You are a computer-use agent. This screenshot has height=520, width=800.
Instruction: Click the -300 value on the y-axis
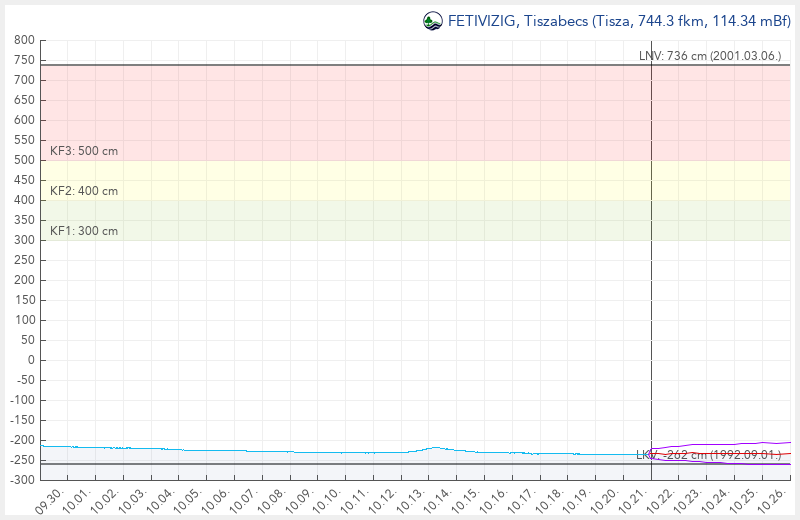point(22,480)
